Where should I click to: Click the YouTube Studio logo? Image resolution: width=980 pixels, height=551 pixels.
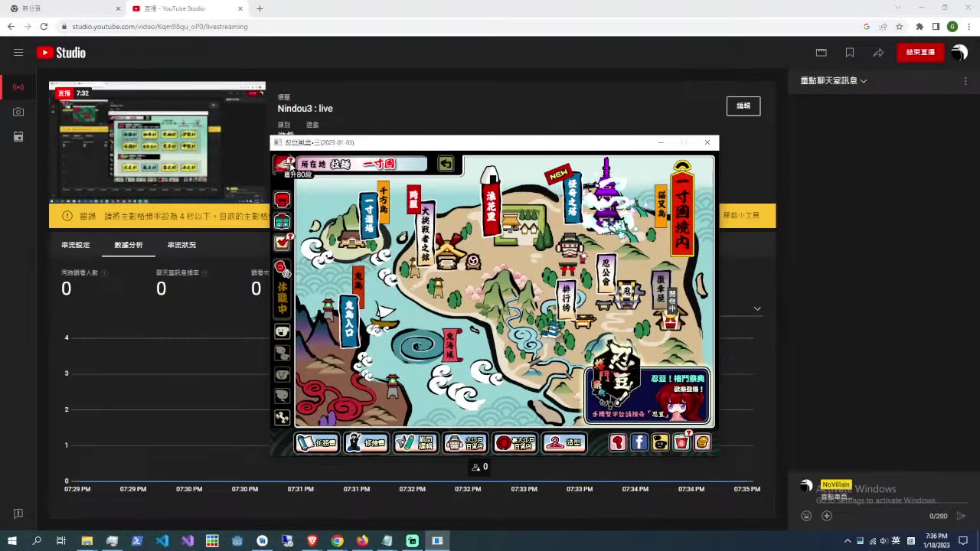(x=61, y=53)
